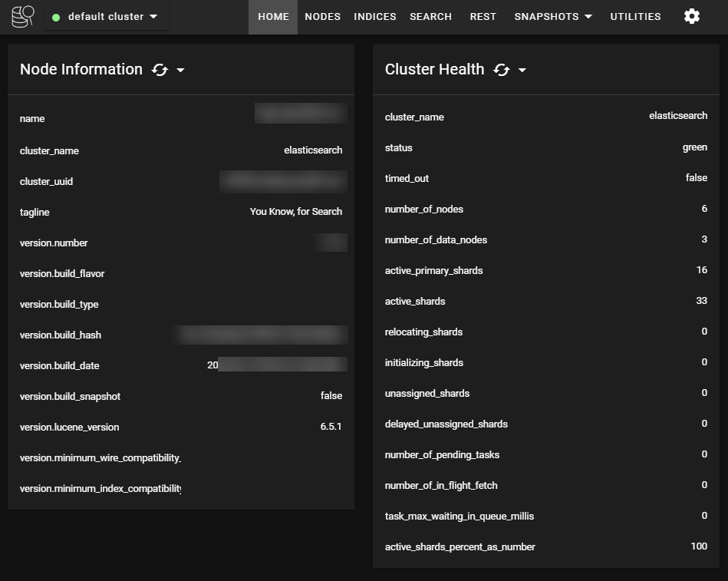The height and width of the screenshot is (581, 728).
Task: Expand Cluster Health refresh interval dropdown arrow
Action: point(522,70)
